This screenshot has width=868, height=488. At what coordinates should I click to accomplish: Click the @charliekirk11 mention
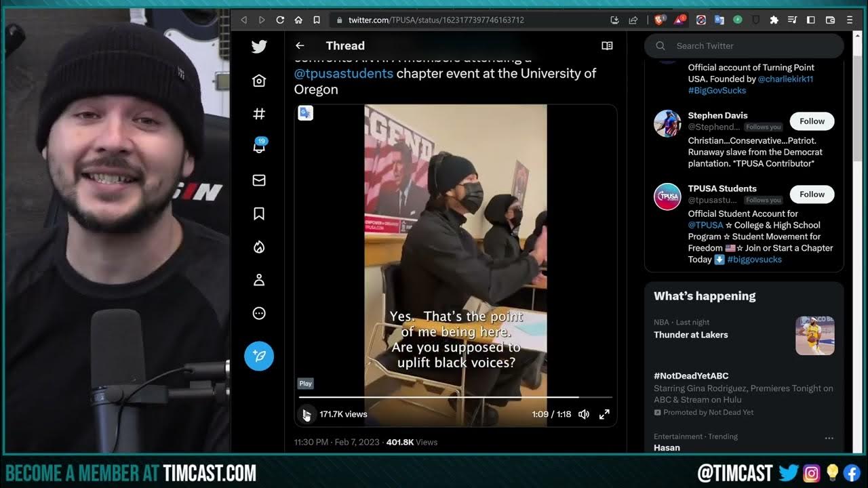785,79
